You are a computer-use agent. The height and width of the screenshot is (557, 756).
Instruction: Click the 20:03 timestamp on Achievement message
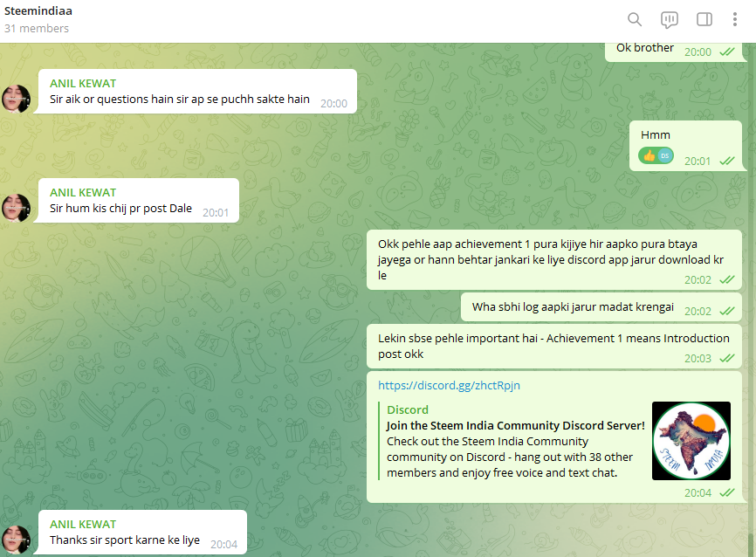point(698,358)
